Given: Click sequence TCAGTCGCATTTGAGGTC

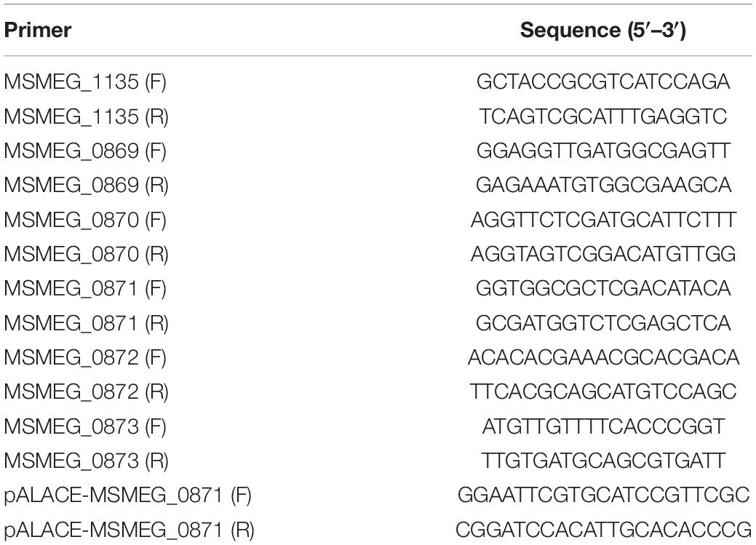Looking at the screenshot, I should coord(602,116).
